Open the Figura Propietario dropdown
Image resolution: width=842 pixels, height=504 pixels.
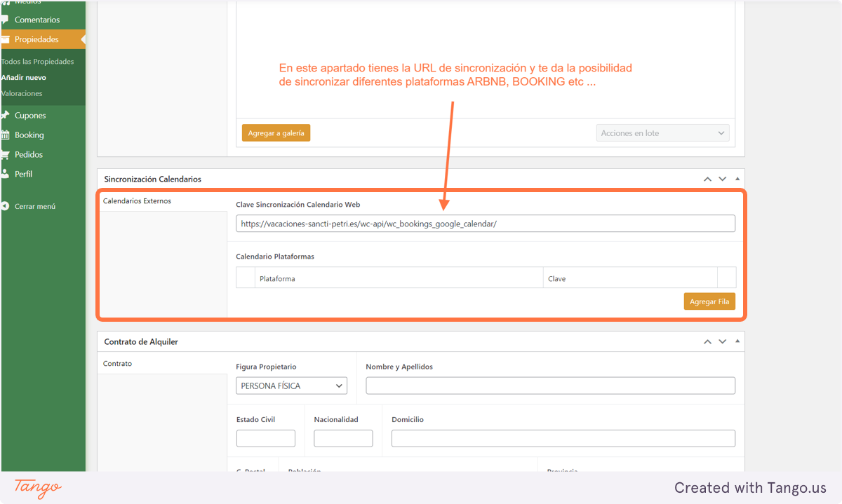coord(292,386)
